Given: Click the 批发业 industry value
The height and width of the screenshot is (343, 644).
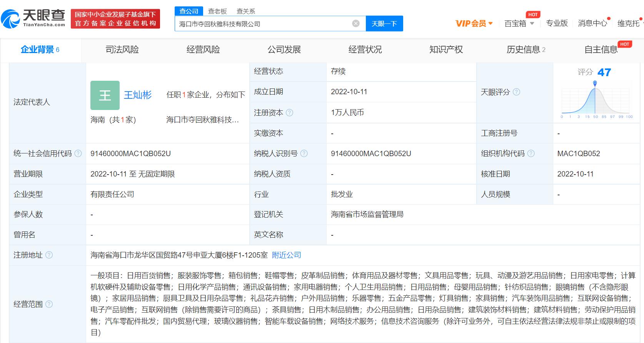Looking at the screenshot, I should [342, 194].
